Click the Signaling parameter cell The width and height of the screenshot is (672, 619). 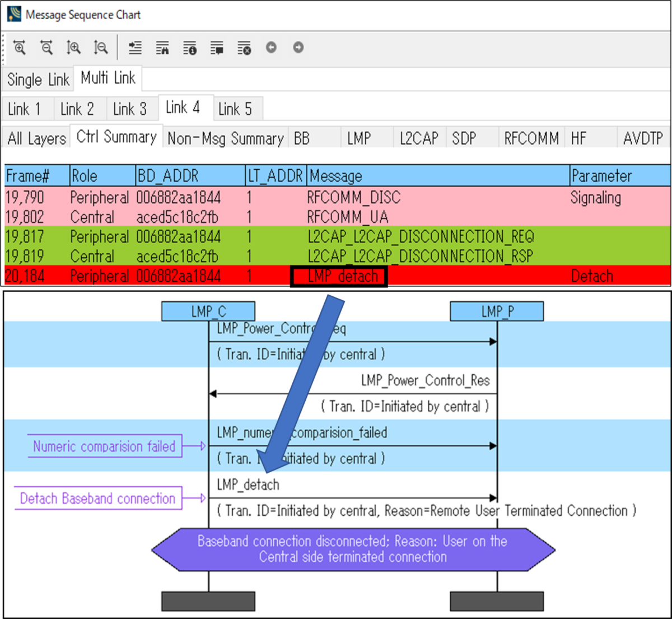596,198
